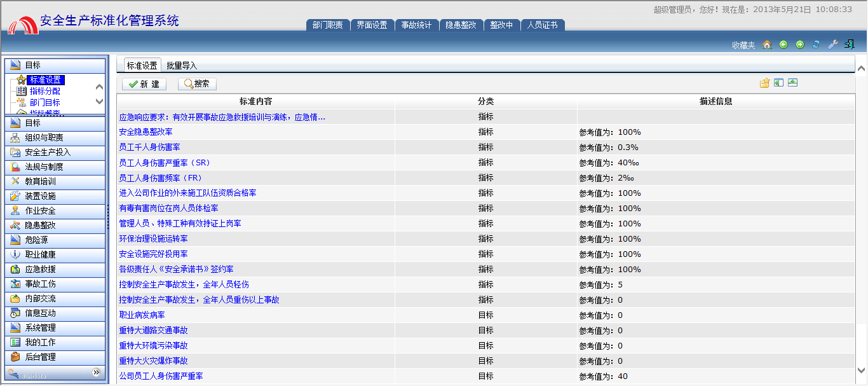Screen dimensions: 868x386
Task: Select 指标分配 in the tree
Action: [x=44, y=92]
